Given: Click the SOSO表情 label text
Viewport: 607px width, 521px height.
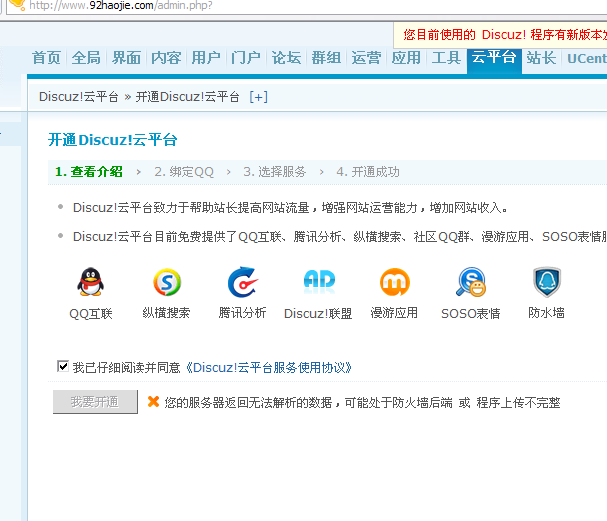Looking at the screenshot, I should [471, 314].
